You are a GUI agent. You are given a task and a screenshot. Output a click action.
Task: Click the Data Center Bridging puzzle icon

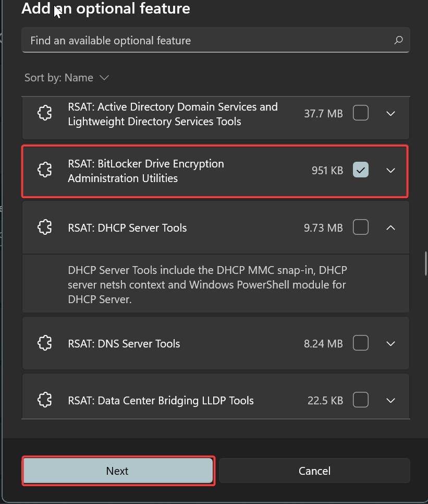click(45, 400)
